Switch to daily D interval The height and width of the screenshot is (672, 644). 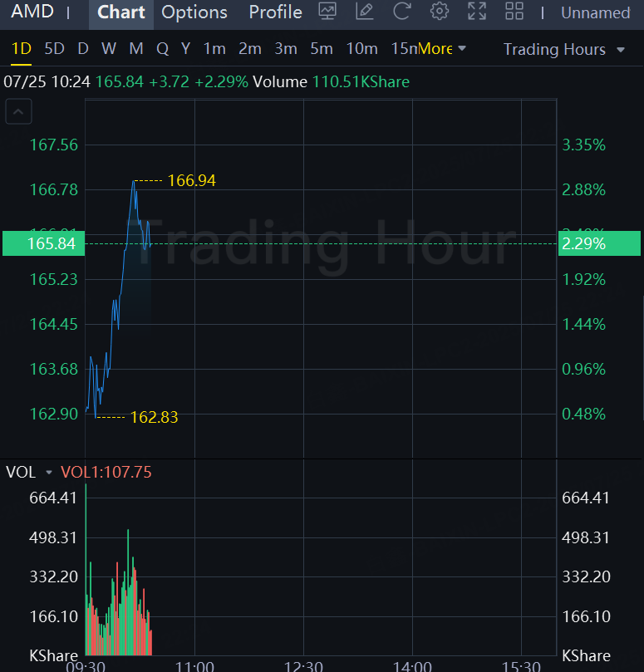click(x=83, y=49)
